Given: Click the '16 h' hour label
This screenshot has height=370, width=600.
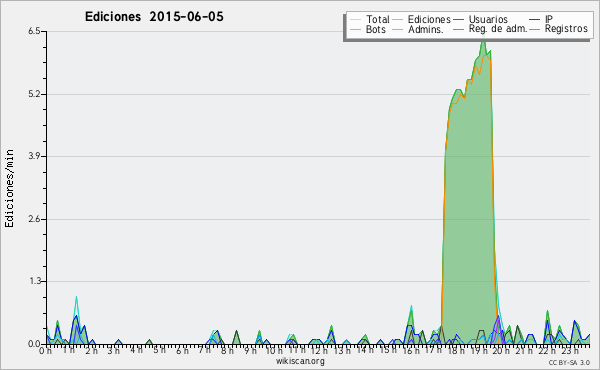Looking at the screenshot, I should pyautogui.click(x=411, y=351).
